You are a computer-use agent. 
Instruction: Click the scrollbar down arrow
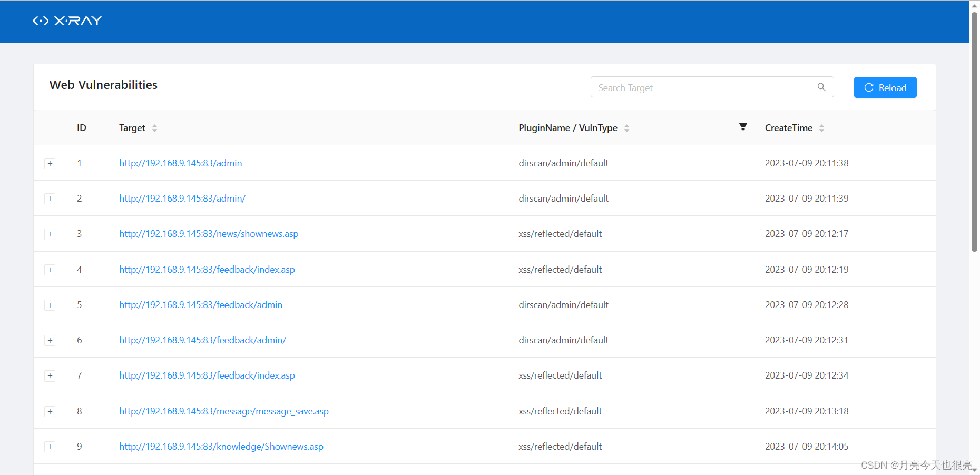coord(974,470)
